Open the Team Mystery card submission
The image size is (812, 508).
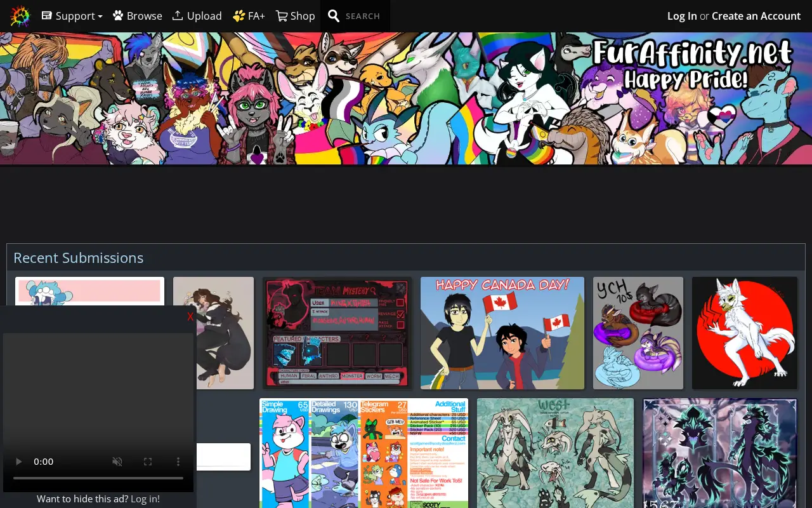(x=337, y=333)
